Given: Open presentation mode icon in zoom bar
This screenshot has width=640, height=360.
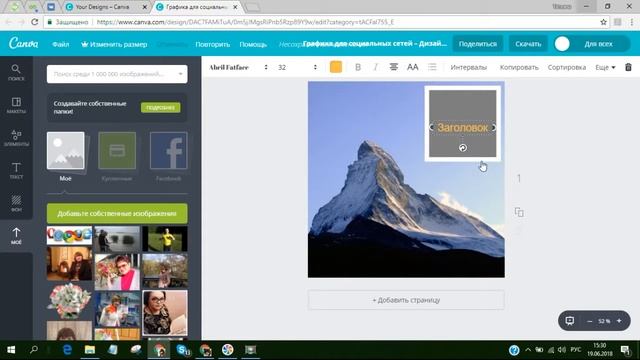Looking at the screenshot, I should tap(569, 321).
